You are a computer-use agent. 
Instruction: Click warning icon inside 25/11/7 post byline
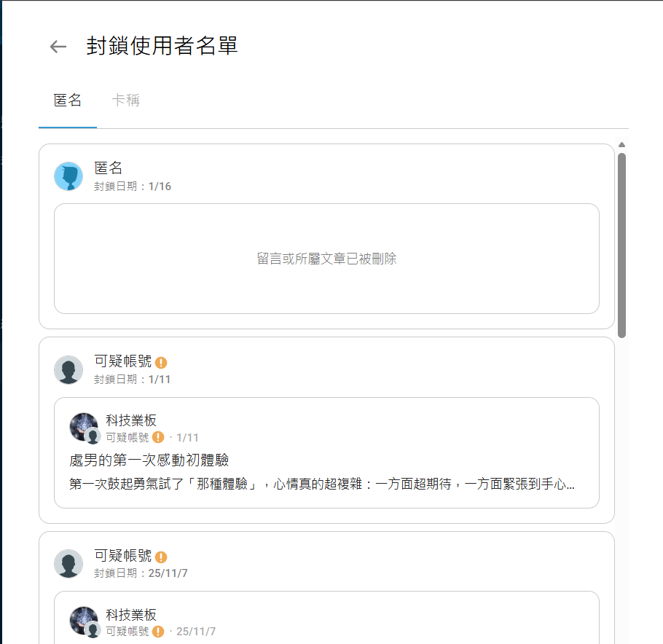point(158,632)
